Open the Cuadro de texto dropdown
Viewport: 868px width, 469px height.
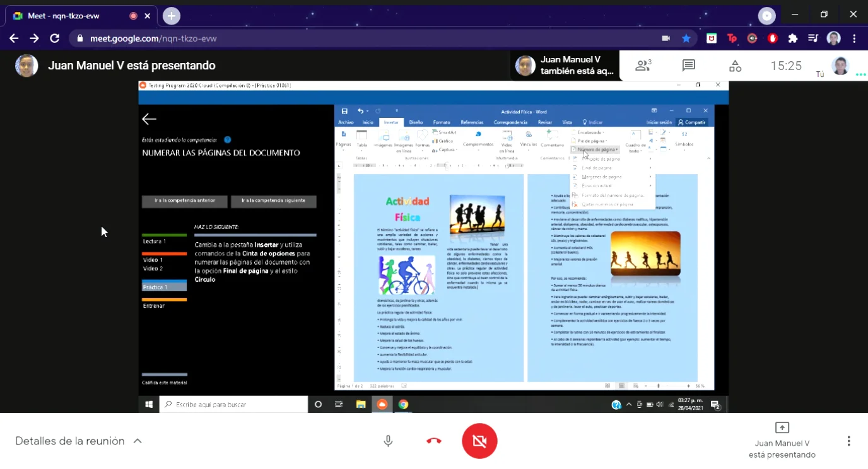click(635, 142)
